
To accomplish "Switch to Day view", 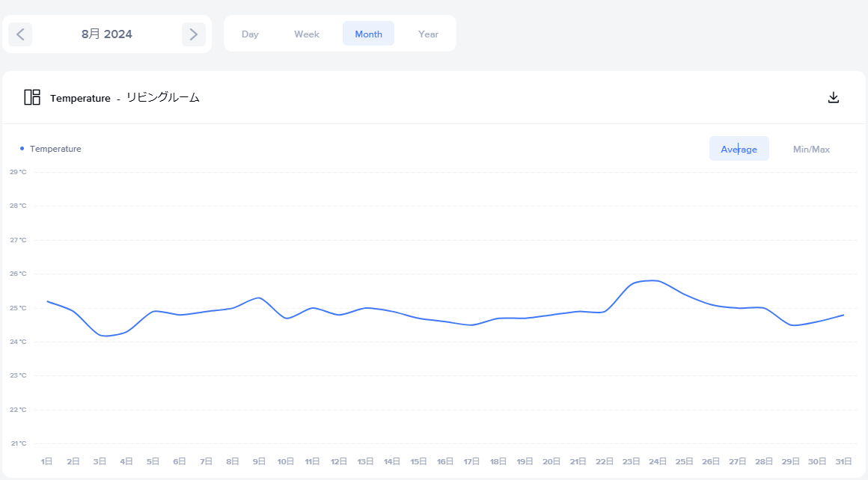I will pos(250,34).
